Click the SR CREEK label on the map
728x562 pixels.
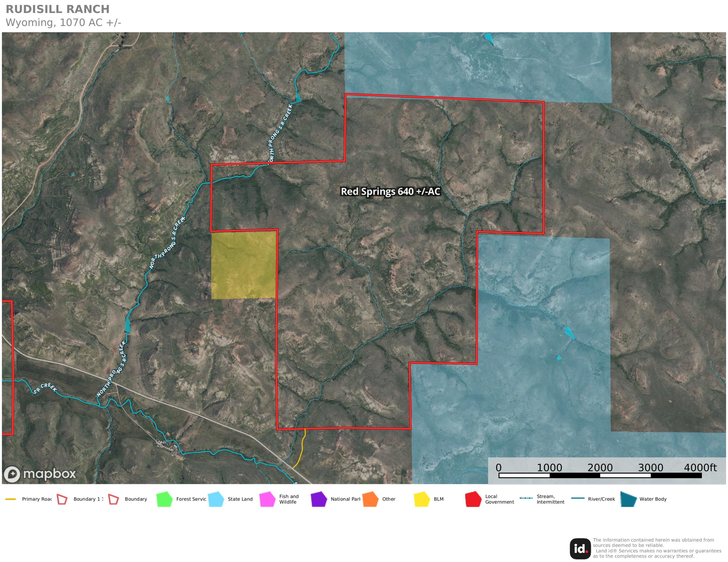(45, 388)
